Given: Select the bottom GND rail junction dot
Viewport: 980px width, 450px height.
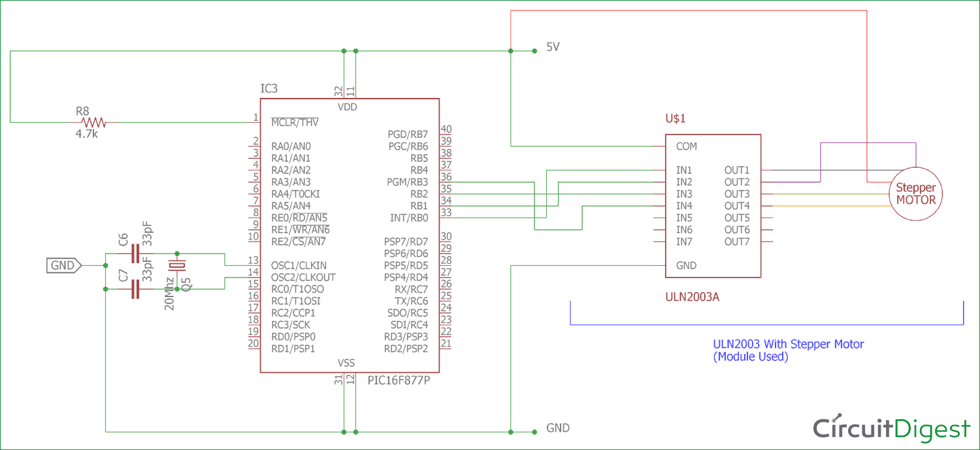Looking at the screenshot, I should [512, 431].
